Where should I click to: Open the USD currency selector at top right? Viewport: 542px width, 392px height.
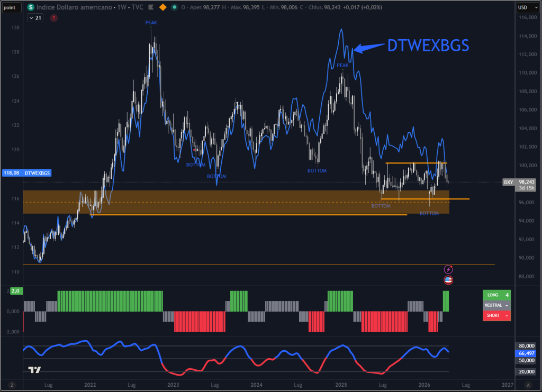point(528,7)
